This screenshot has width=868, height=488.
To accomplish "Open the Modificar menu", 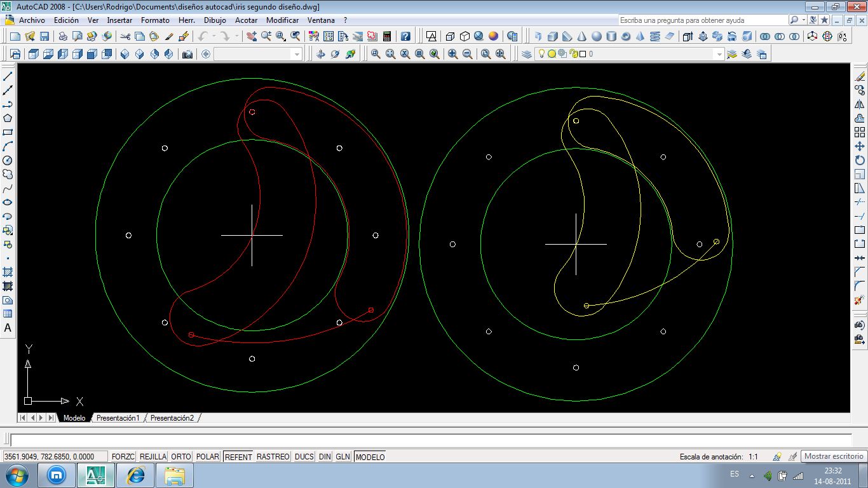I will [282, 20].
